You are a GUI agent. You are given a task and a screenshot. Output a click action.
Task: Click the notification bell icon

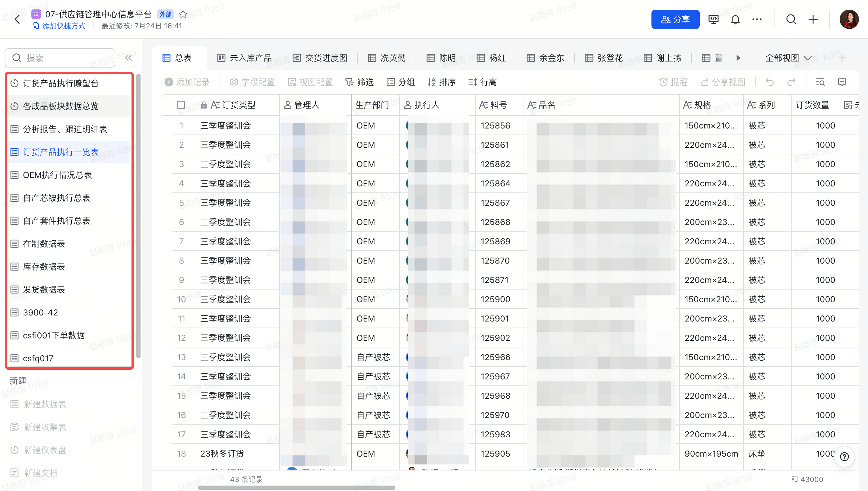pyautogui.click(x=735, y=20)
